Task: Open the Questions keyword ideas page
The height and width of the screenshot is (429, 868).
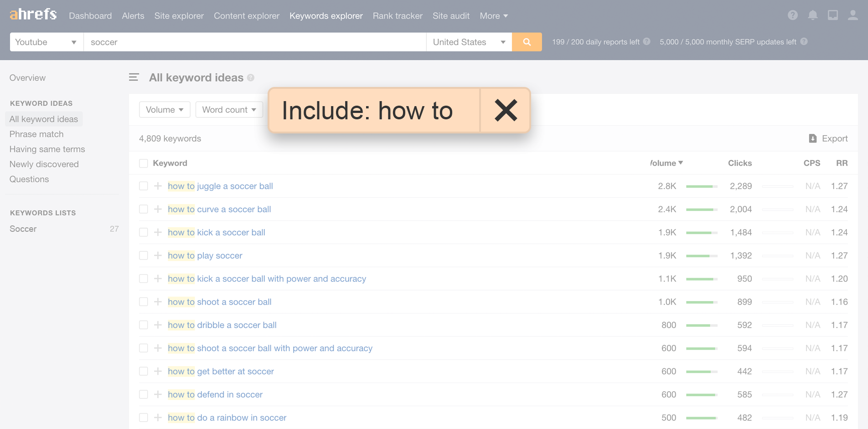Action: [x=29, y=179]
